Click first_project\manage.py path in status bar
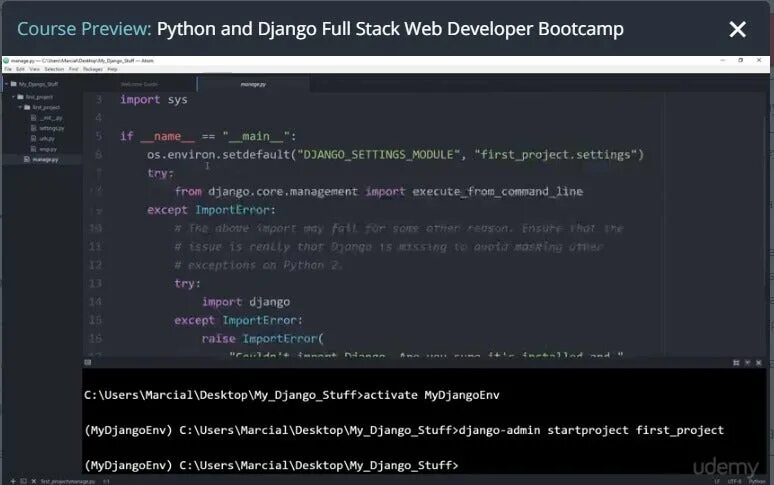Image resolution: width=774 pixels, height=485 pixels. tap(68, 481)
